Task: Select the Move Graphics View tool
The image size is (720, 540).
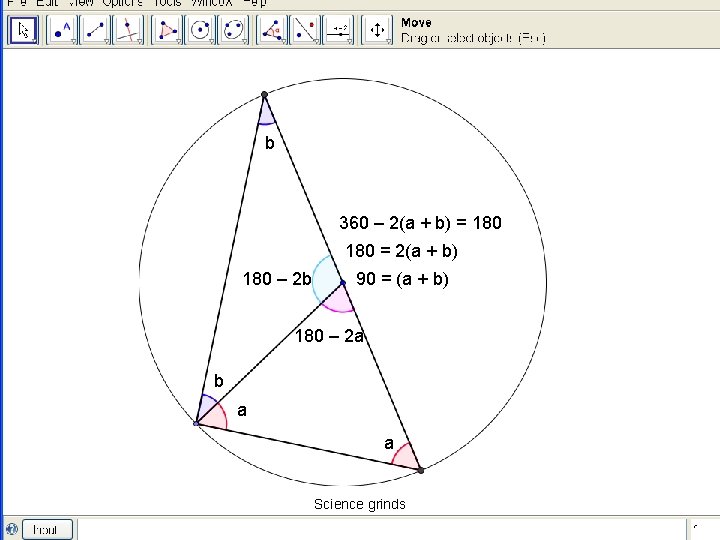Action: click(377, 30)
